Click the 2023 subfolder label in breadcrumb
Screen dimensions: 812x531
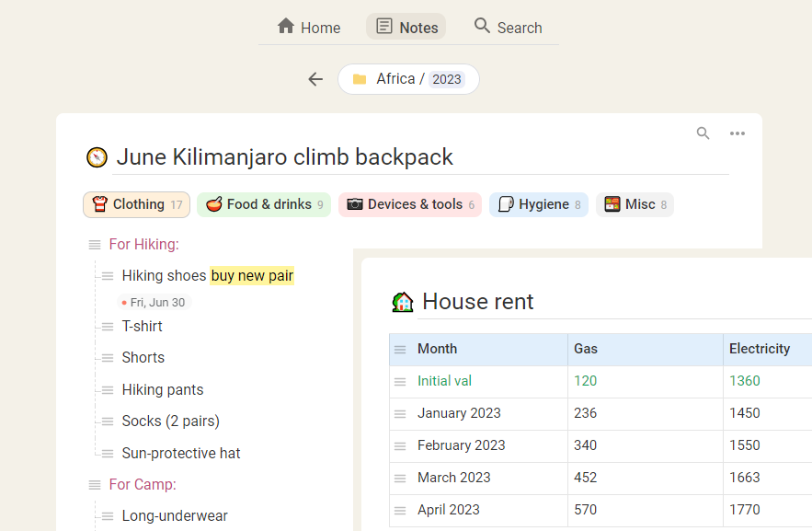[x=447, y=79]
